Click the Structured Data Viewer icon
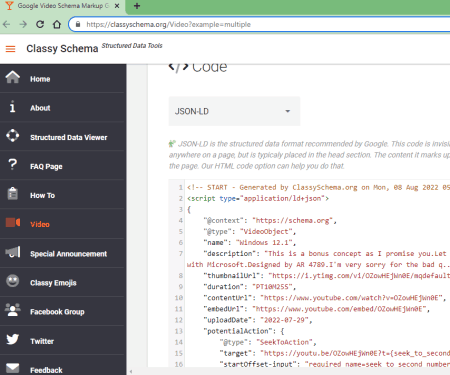Image resolution: width=450 pixels, height=375 pixels. click(x=13, y=136)
